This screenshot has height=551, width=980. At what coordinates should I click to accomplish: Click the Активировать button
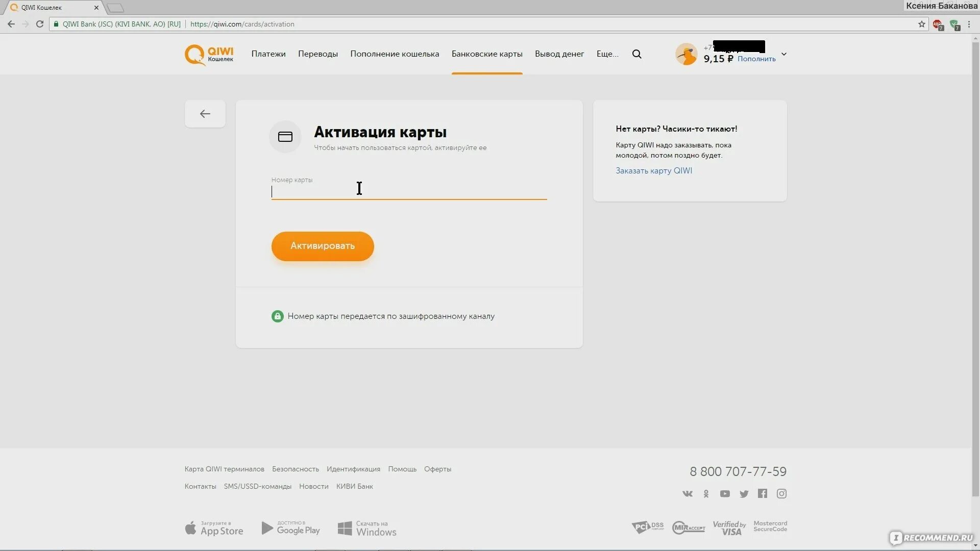(323, 245)
